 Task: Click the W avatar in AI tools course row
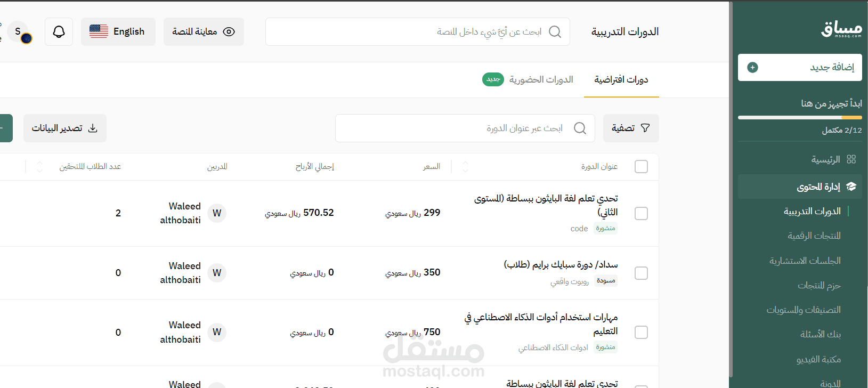click(217, 332)
